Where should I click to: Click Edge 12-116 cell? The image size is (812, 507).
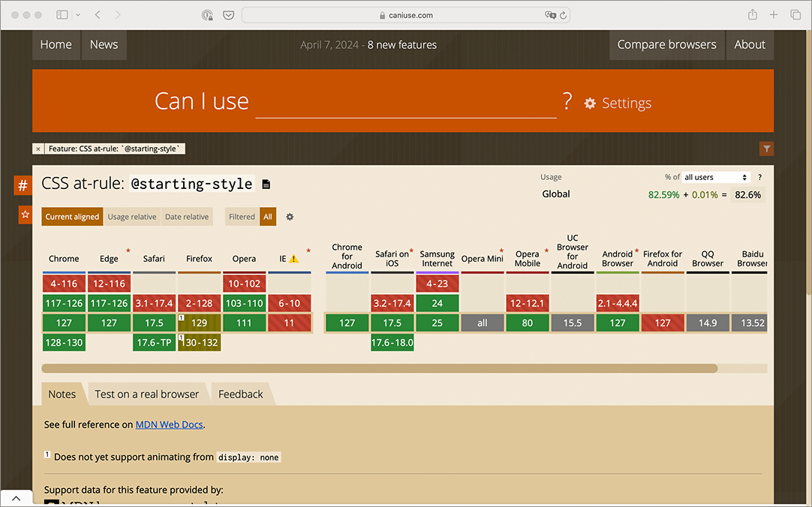pyautogui.click(x=110, y=283)
